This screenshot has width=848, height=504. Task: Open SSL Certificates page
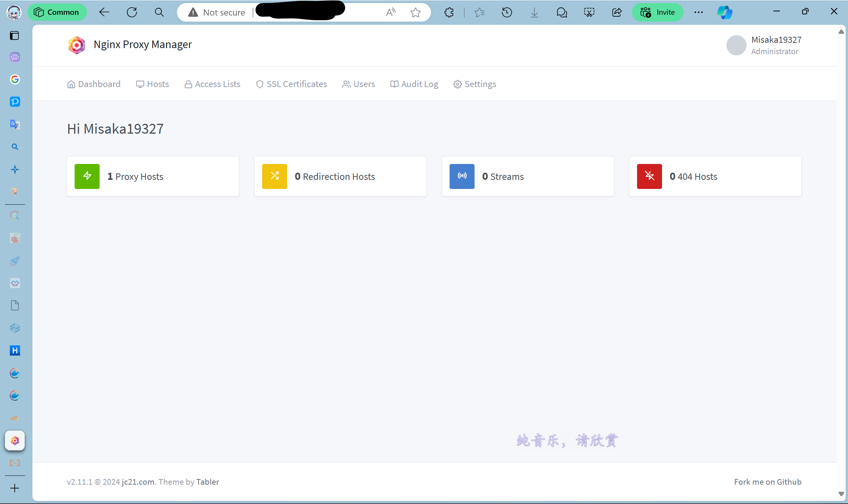tap(291, 84)
